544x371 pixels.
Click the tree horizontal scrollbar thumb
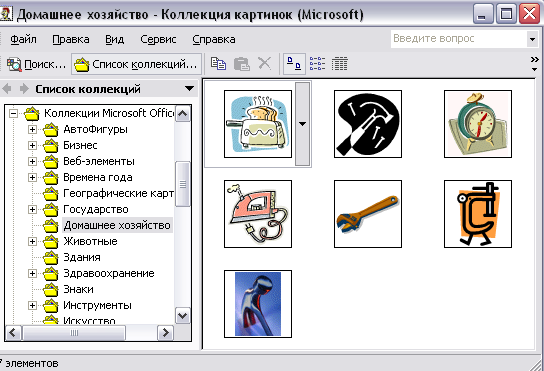[74, 333]
